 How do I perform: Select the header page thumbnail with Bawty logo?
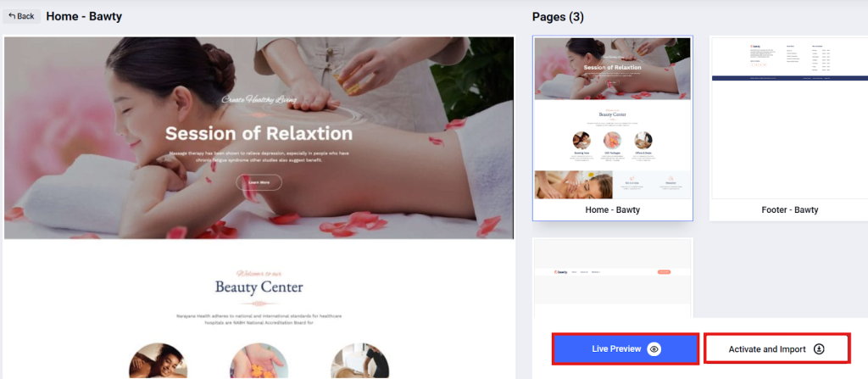(613, 277)
